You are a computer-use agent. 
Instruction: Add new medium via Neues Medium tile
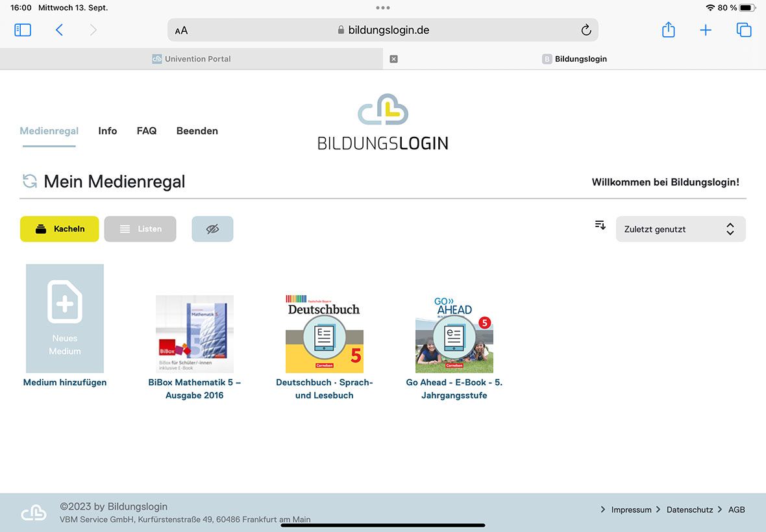tap(65, 319)
